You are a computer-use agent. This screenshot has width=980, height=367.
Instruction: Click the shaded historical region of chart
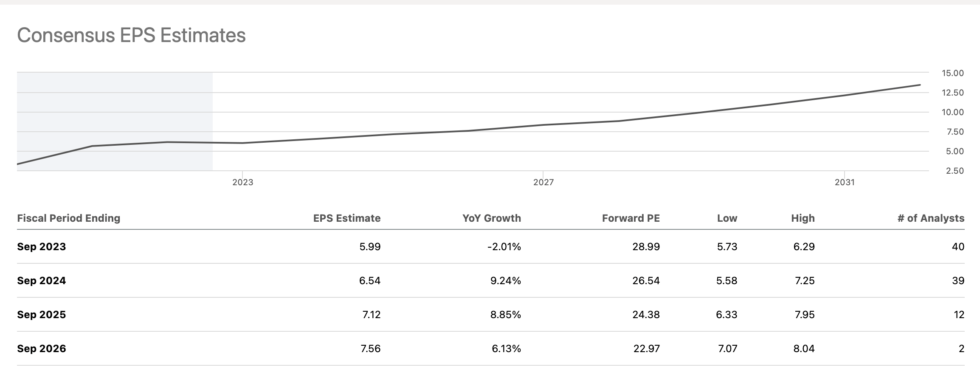(x=115, y=110)
